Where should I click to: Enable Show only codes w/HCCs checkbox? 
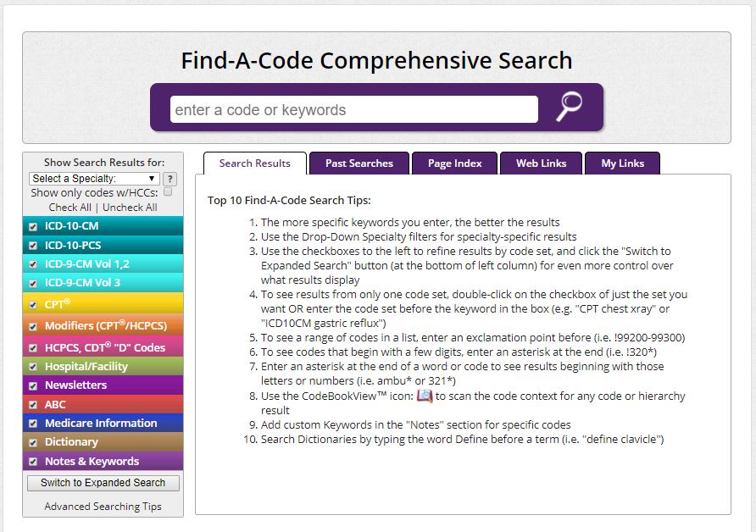(168, 191)
